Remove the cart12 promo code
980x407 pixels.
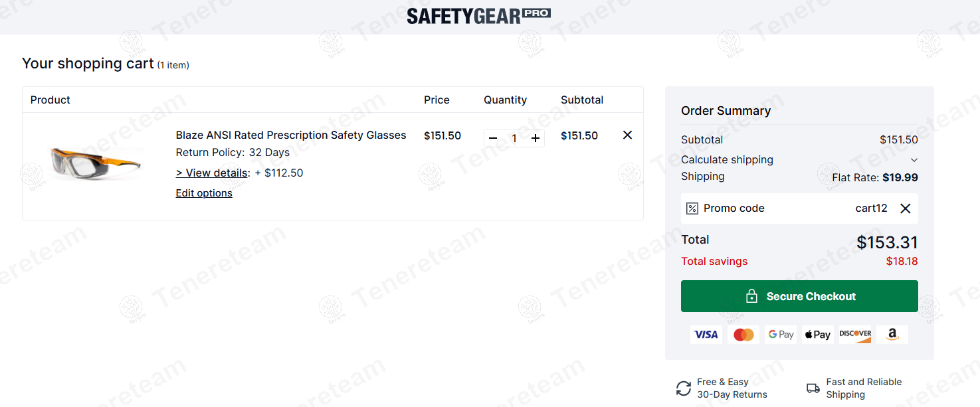click(905, 208)
